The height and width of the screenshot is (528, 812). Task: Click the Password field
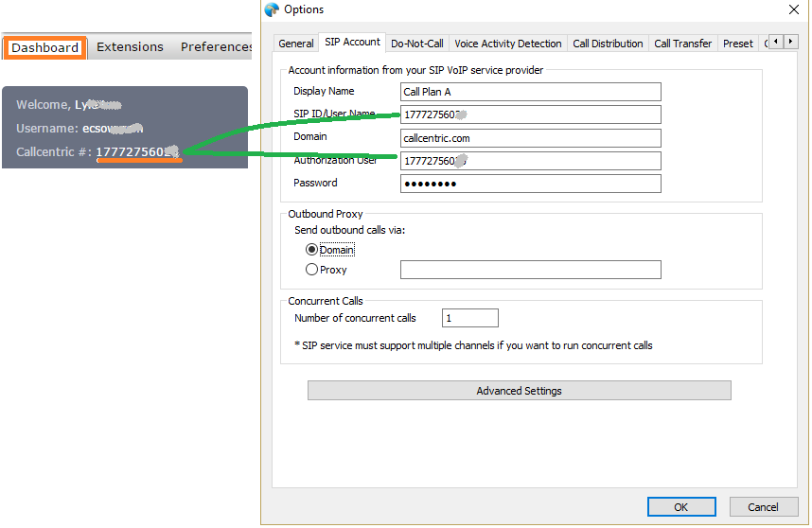[530, 184]
